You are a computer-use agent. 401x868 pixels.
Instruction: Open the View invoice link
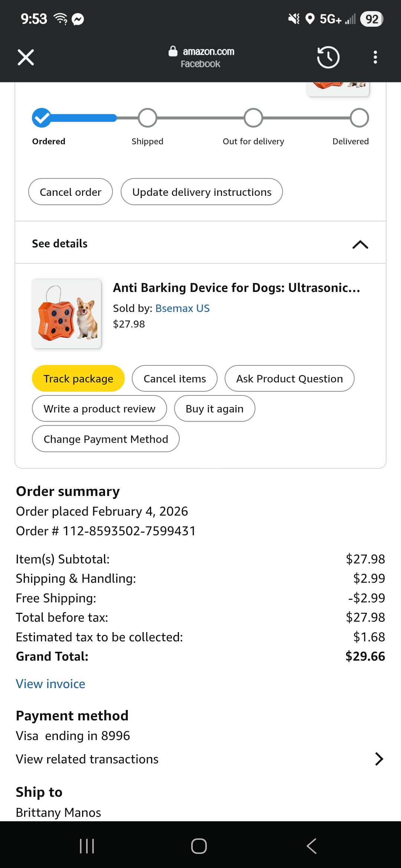pyautogui.click(x=50, y=684)
